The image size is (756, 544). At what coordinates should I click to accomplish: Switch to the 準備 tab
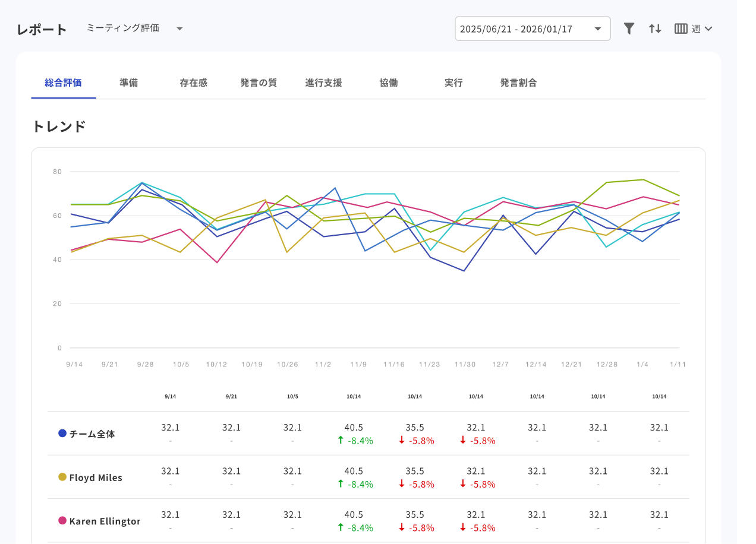coord(128,83)
